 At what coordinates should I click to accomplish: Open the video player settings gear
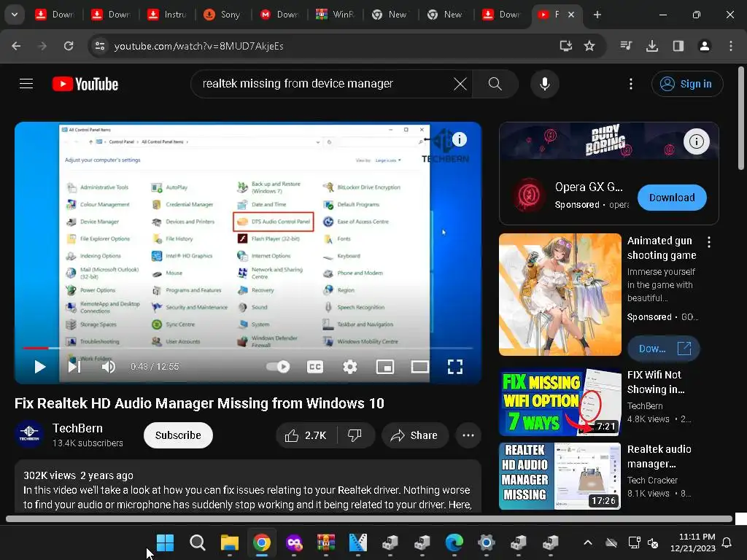point(350,367)
